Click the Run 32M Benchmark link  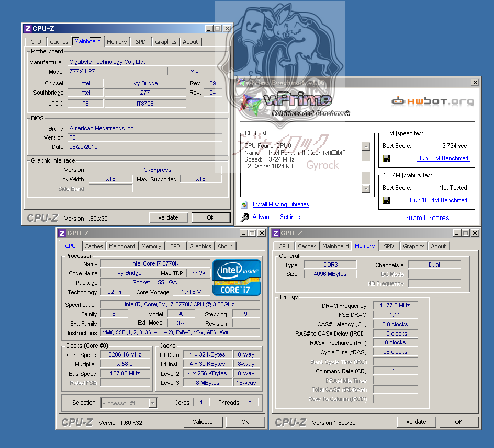tap(444, 158)
